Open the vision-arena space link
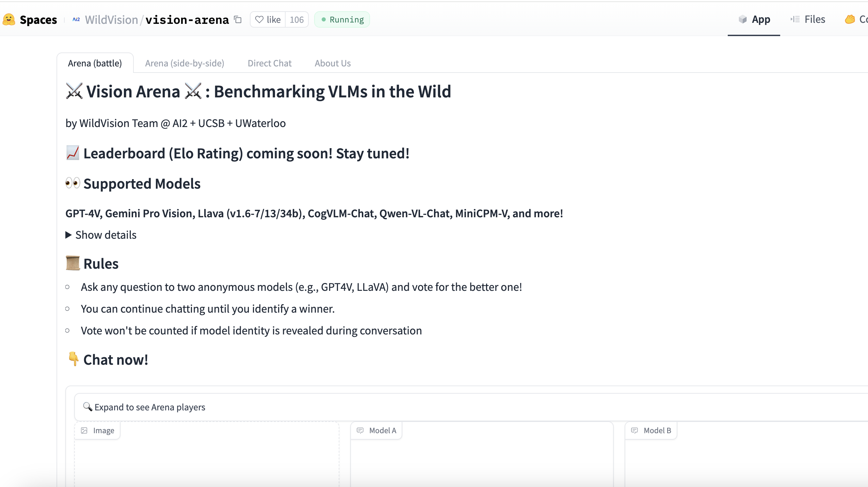Screen dimensions: 868x487 187,20
